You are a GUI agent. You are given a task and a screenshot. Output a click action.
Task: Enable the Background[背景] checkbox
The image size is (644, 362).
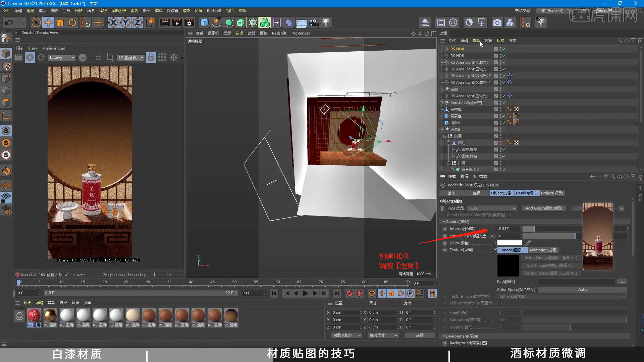click(x=484, y=343)
